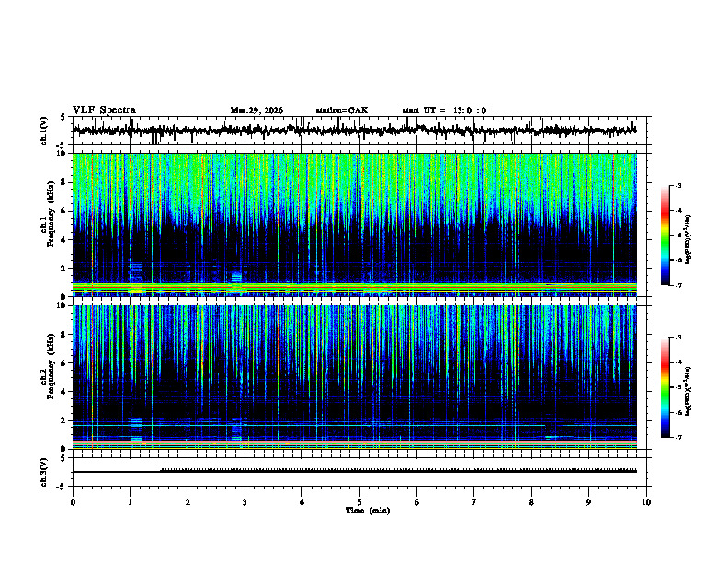Click the "VLF Spectra" plot title

(104, 110)
